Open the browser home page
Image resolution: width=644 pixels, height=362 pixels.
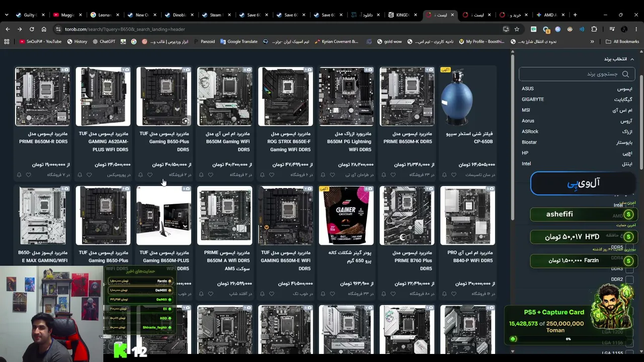[x=44, y=29]
